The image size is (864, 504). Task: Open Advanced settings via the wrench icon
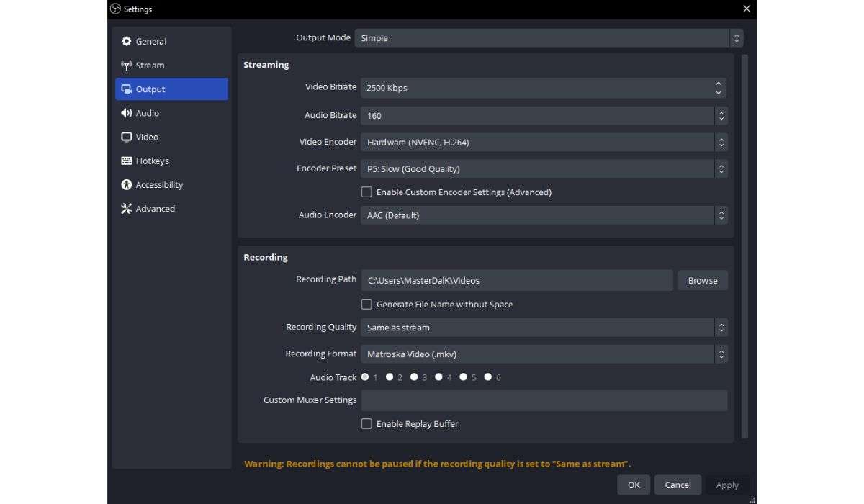coord(127,208)
